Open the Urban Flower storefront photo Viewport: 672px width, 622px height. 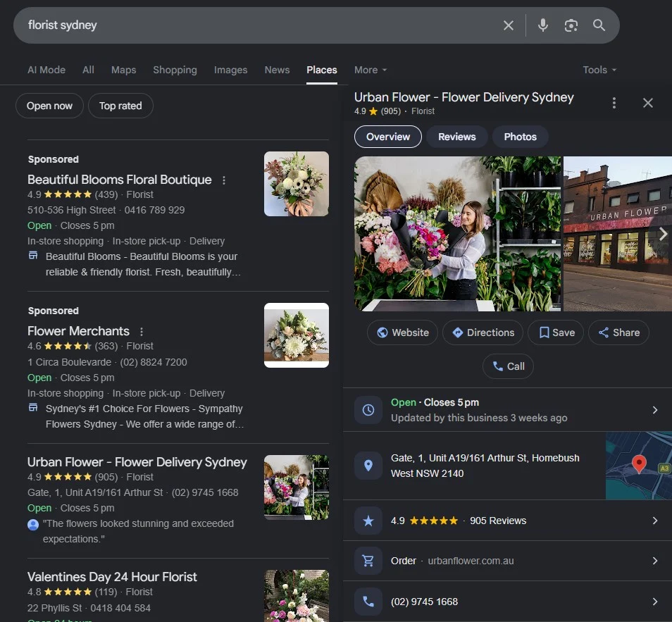click(618, 234)
